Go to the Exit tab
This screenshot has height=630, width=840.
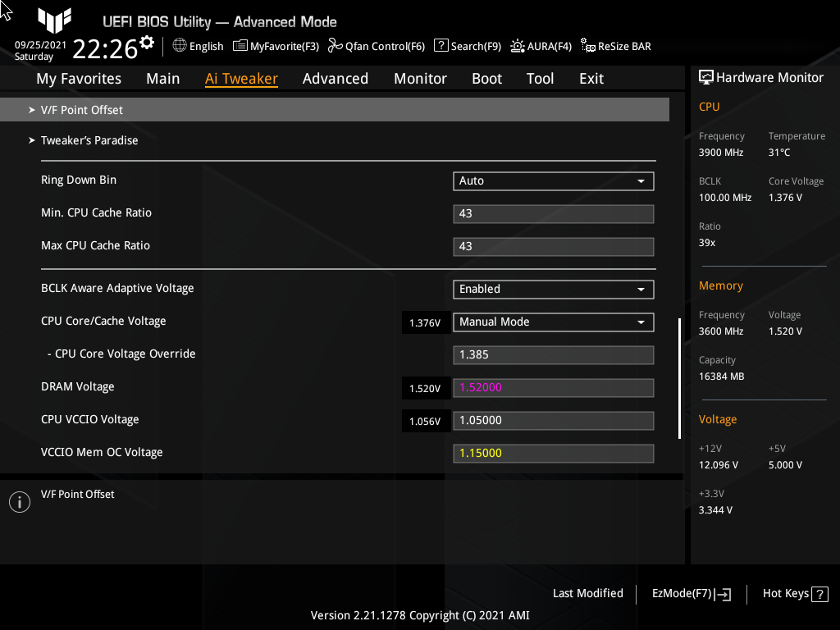pos(591,79)
